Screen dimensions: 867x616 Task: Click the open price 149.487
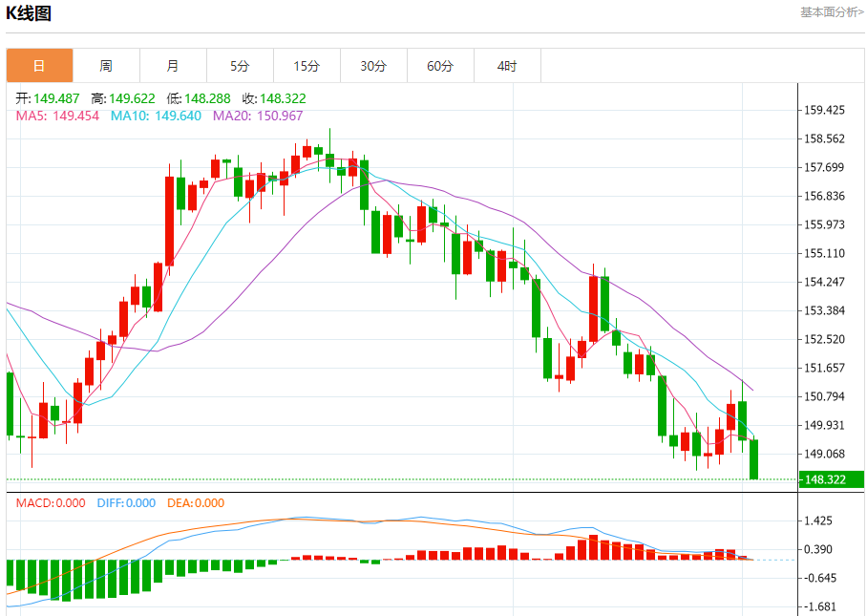tap(56, 98)
